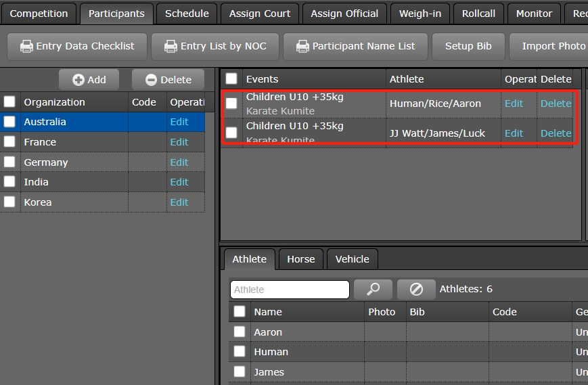
Task: Delete the Human/Rice/Aaron event entry
Action: click(556, 104)
